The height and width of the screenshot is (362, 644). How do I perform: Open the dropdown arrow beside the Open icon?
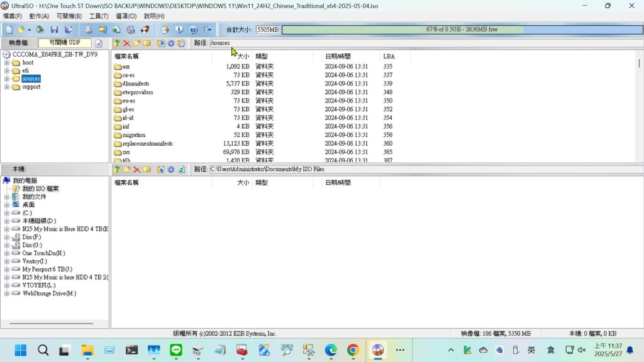pyautogui.click(x=29, y=30)
